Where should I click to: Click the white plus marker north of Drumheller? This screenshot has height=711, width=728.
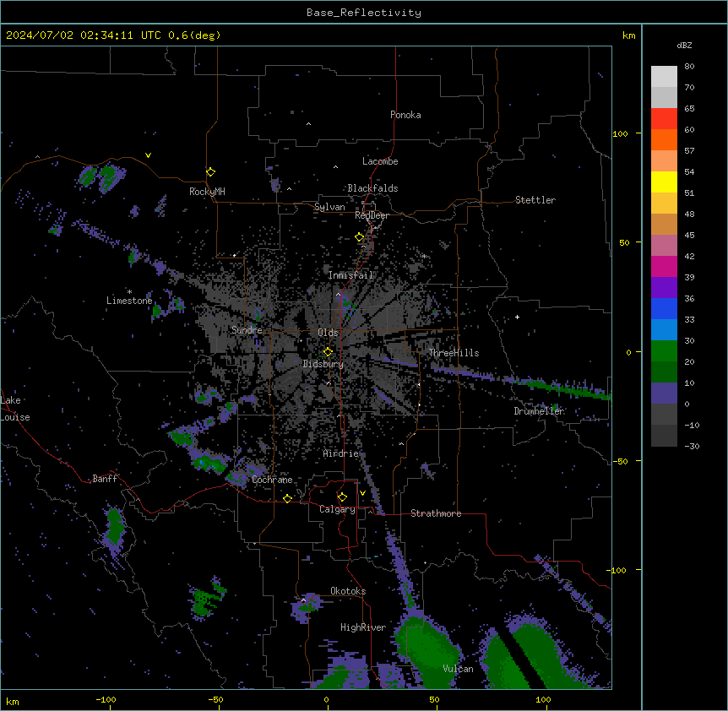(x=517, y=317)
